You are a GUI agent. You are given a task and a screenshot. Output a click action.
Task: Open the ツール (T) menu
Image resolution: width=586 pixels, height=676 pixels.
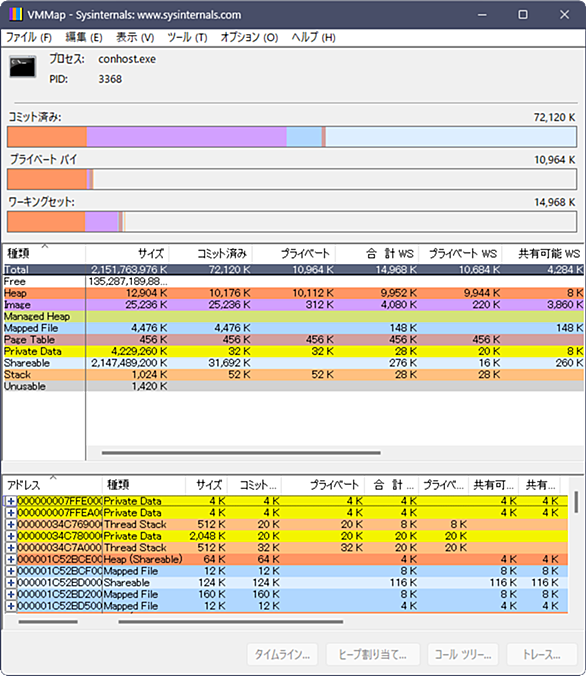pos(187,38)
